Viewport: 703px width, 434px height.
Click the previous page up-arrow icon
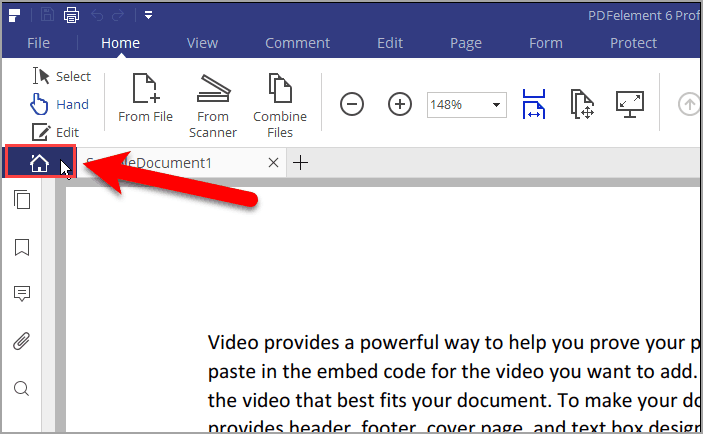tap(689, 104)
